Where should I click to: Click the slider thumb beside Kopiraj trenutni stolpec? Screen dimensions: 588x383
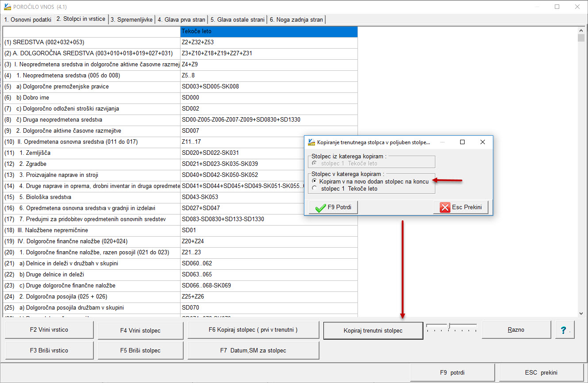449,327
